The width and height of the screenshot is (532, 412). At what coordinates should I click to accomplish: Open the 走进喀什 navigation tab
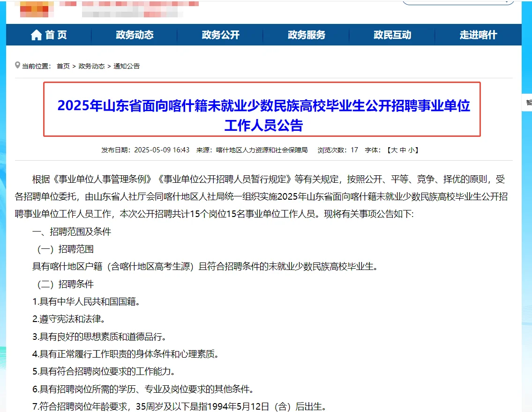[479, 35]
